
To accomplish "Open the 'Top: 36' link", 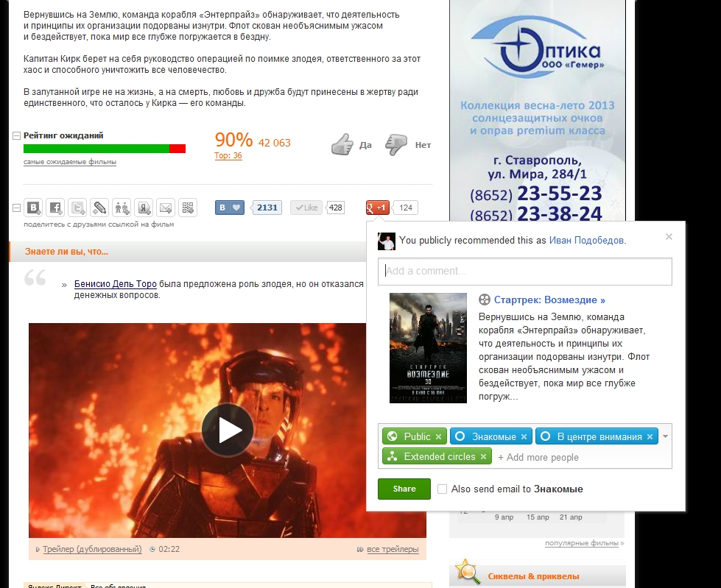I will [228, 155].
